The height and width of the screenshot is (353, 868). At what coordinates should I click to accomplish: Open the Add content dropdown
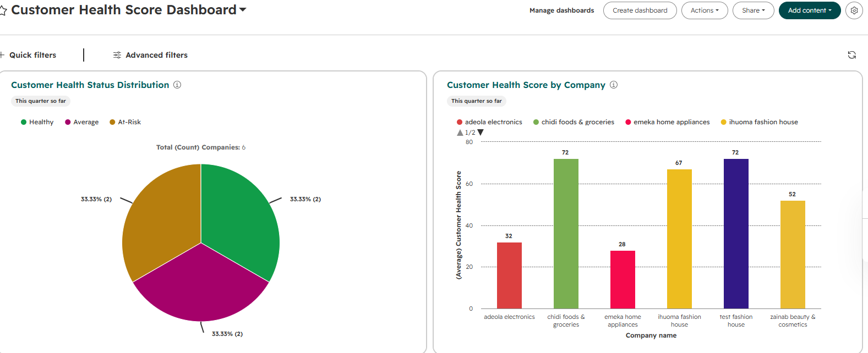tap(810, 10)
